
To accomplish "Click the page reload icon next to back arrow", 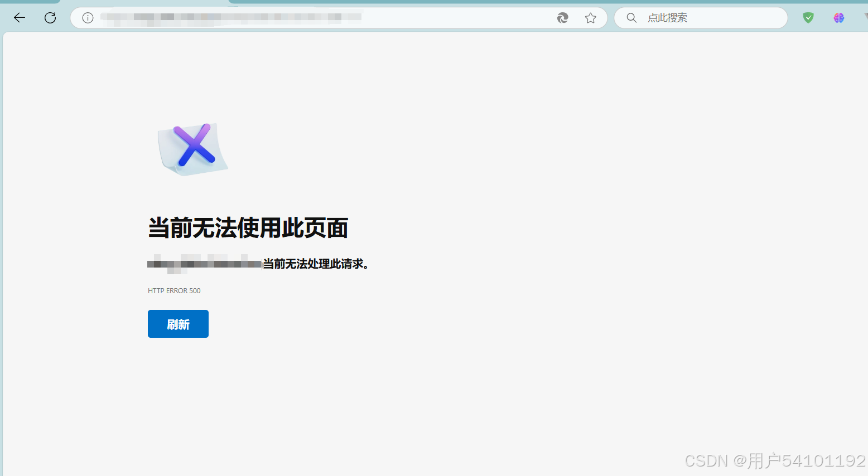I will click(x=50, y=17).
